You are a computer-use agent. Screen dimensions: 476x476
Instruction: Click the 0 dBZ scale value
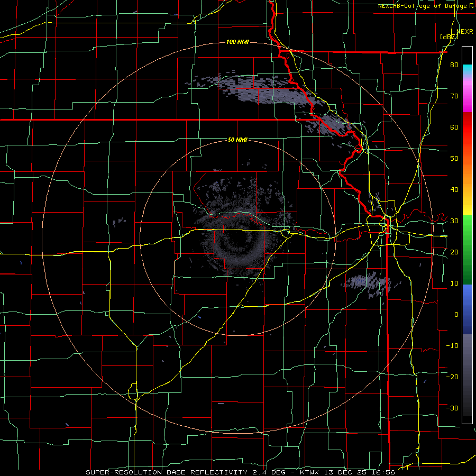pyautogui.click(x=456, y=315)
